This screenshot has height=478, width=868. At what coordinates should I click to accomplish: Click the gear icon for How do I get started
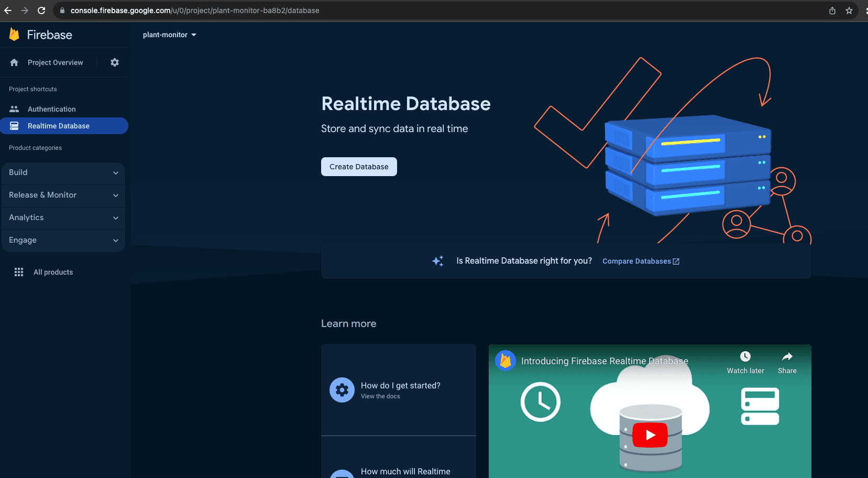(342, 390)
